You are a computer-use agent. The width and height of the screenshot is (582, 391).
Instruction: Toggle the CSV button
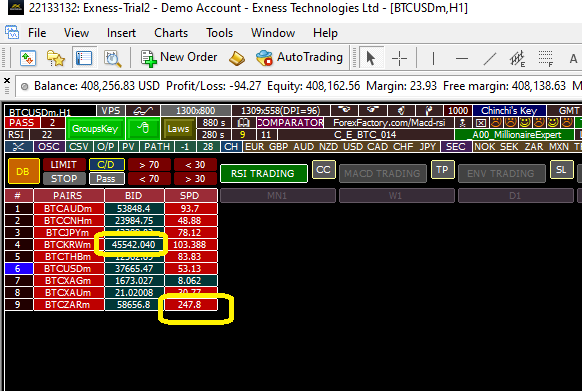click(79, 147)
